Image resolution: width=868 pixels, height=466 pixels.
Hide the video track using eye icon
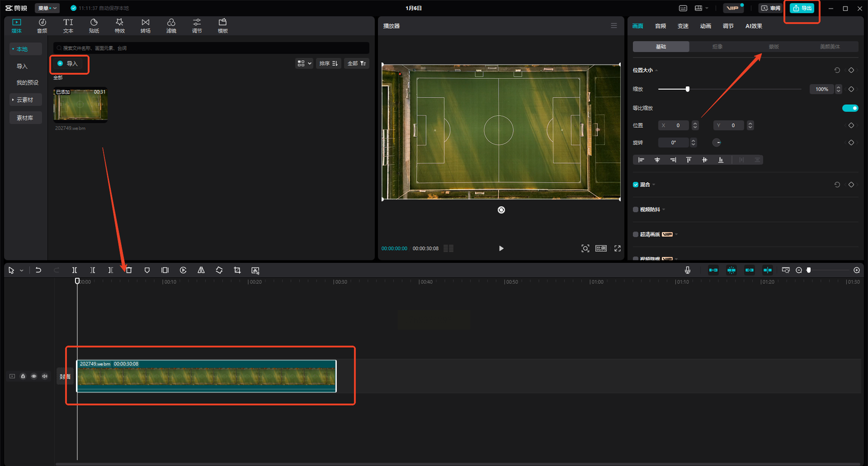click(x=34, y=376)
